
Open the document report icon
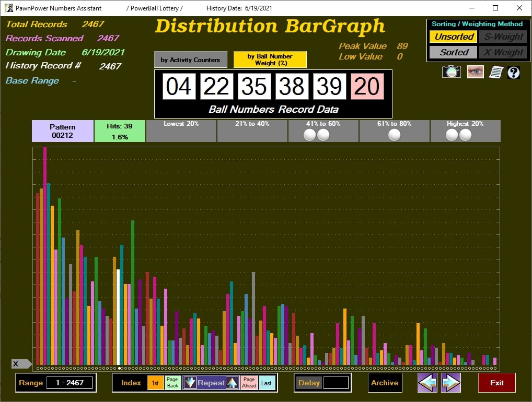[x=495, y=72]
